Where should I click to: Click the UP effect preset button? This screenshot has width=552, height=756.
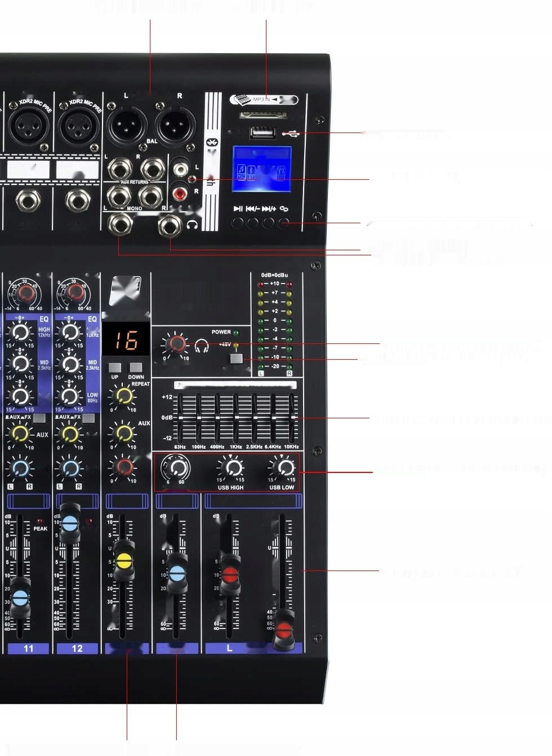coord(115,366)
